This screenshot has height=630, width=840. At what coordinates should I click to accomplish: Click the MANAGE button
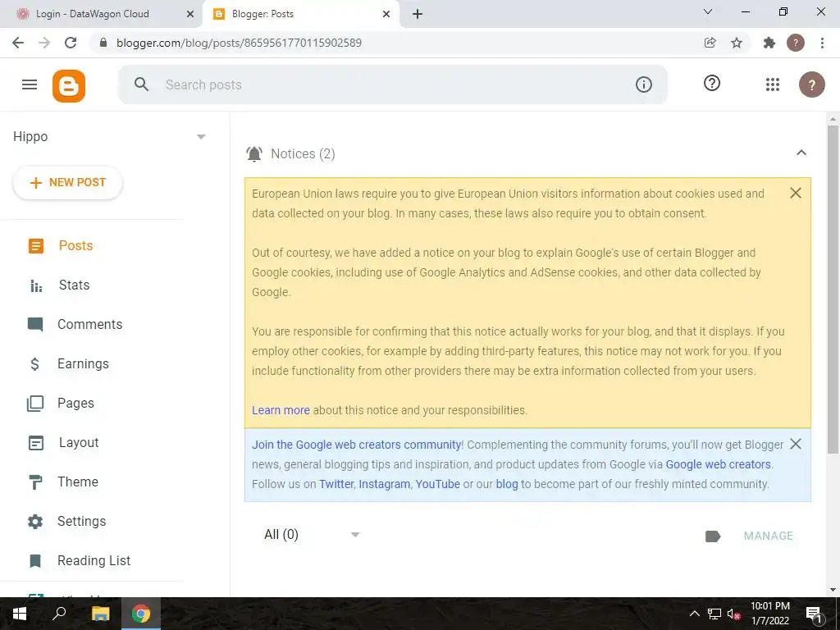[768, 536]
